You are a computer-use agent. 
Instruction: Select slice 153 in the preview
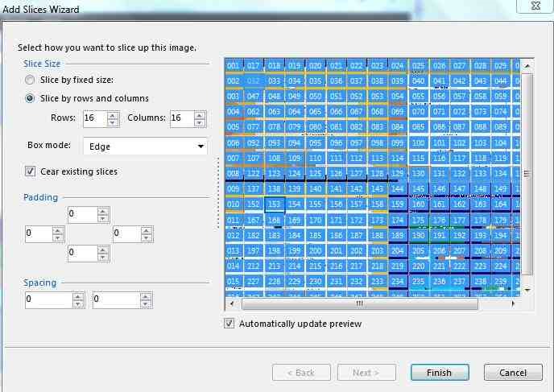pyautogui.click(x=275, y=204)
